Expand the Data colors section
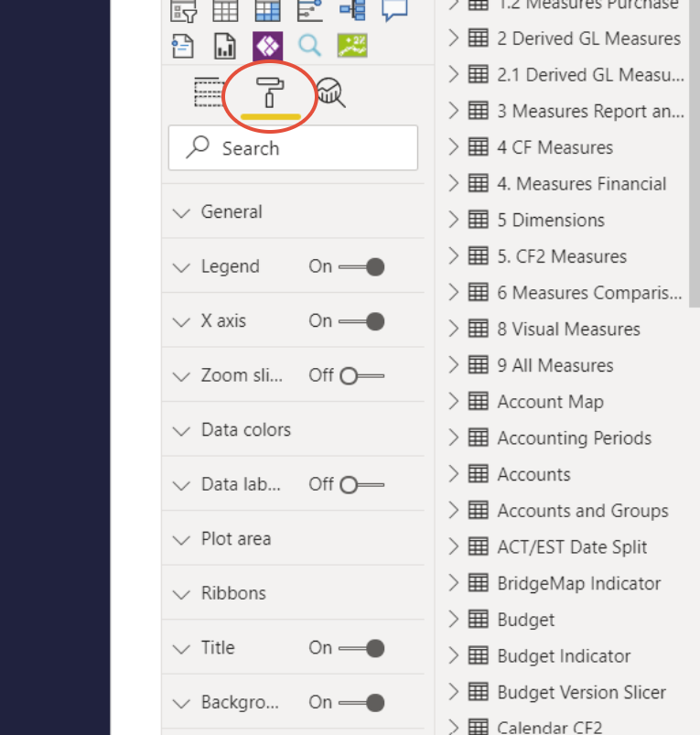 coord(293,430)
